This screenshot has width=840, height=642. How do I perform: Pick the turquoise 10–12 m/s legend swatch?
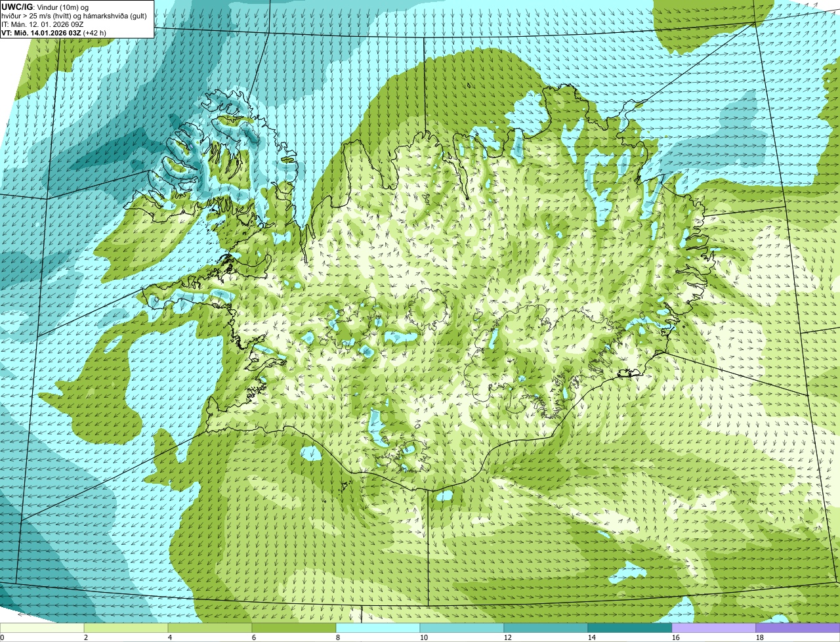[x=462, y=628]
